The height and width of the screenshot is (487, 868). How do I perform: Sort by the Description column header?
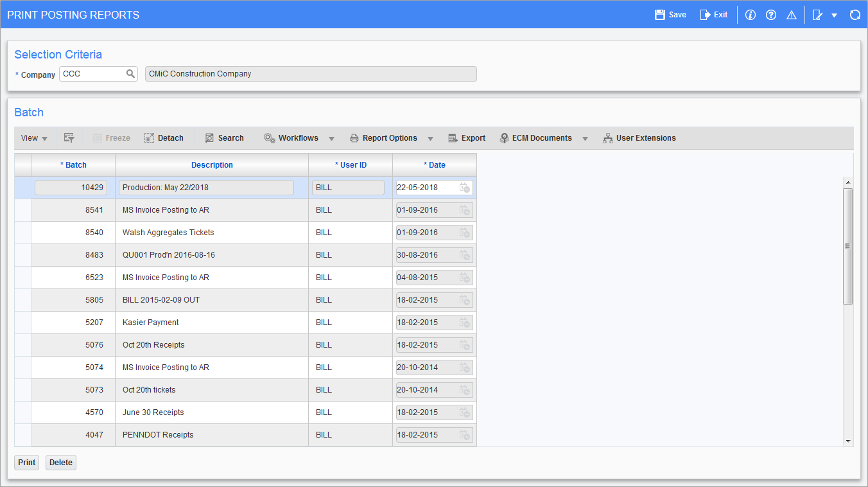tap(212, 165)
